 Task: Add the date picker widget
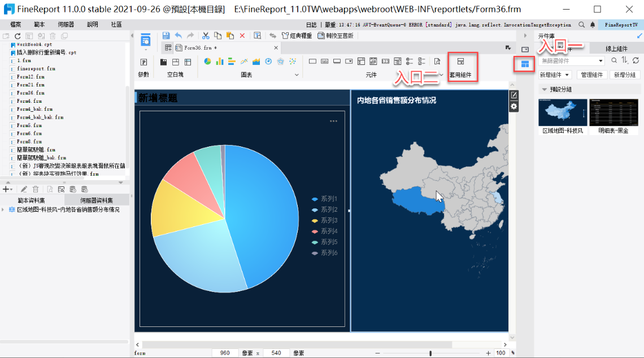[373, 62]
